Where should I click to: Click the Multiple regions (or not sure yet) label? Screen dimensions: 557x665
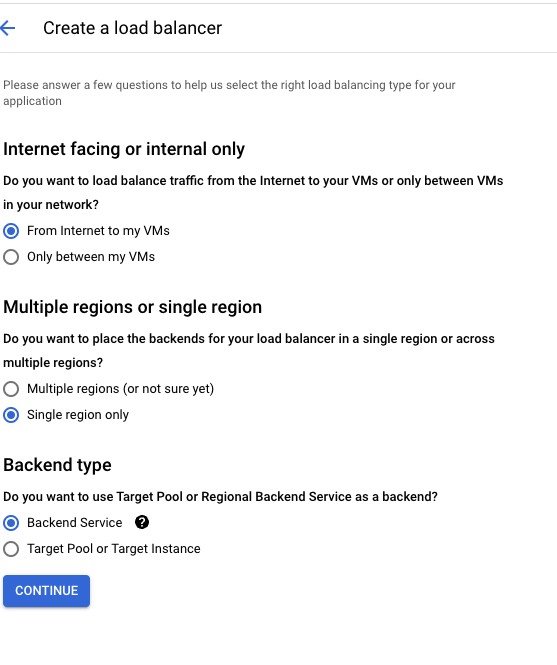click(120, 389)
